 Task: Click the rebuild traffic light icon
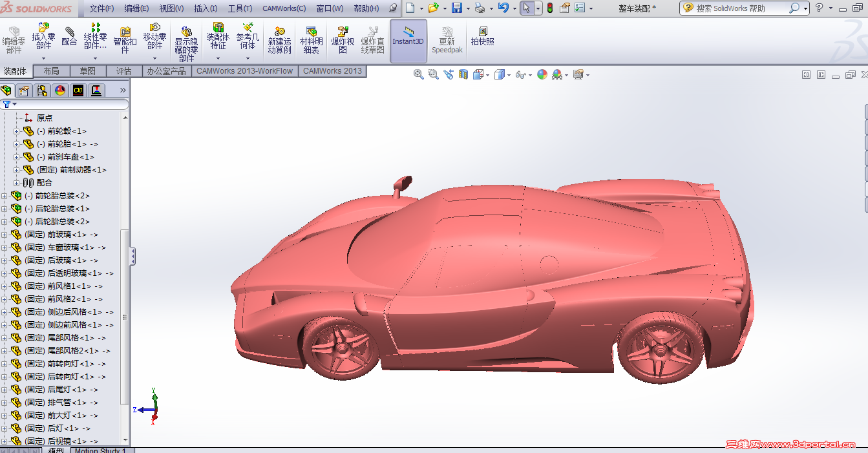[x=549, y=8]
